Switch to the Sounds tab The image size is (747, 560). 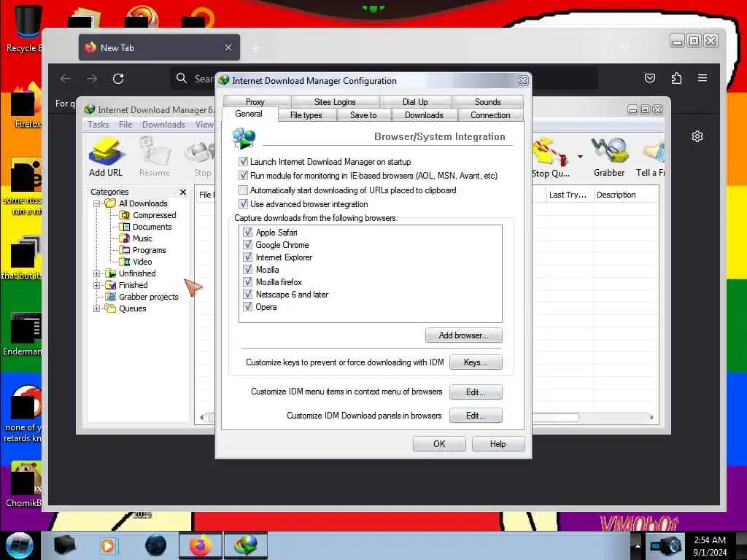487,101
